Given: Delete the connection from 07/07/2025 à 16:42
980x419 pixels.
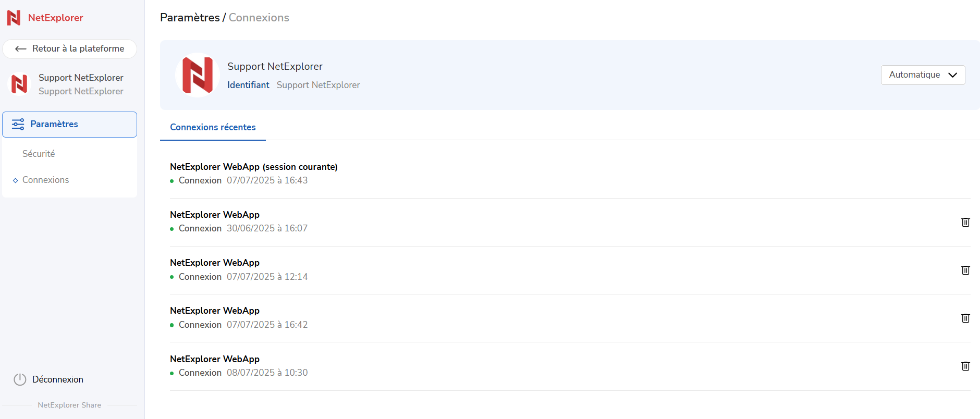Looking at the screenshot, I should (x=965, y=318).
